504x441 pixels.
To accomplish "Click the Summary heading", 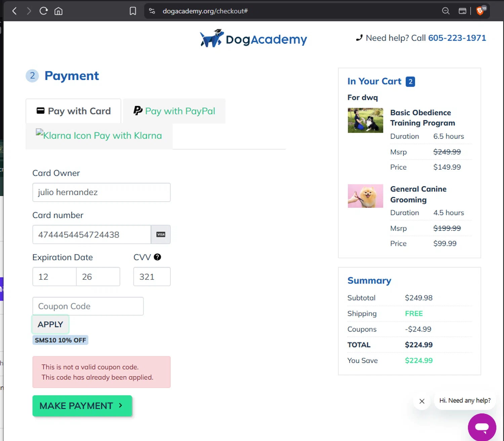I will click(369, 280).
